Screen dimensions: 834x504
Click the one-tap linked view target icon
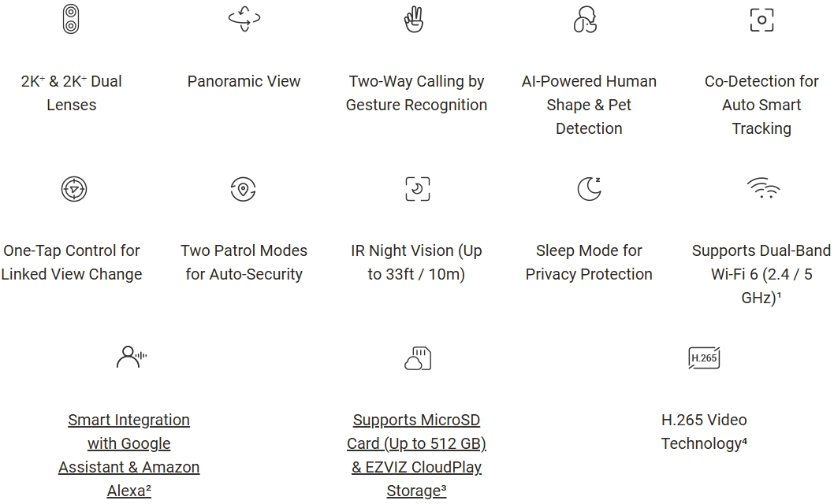click(x=73, y=189)
